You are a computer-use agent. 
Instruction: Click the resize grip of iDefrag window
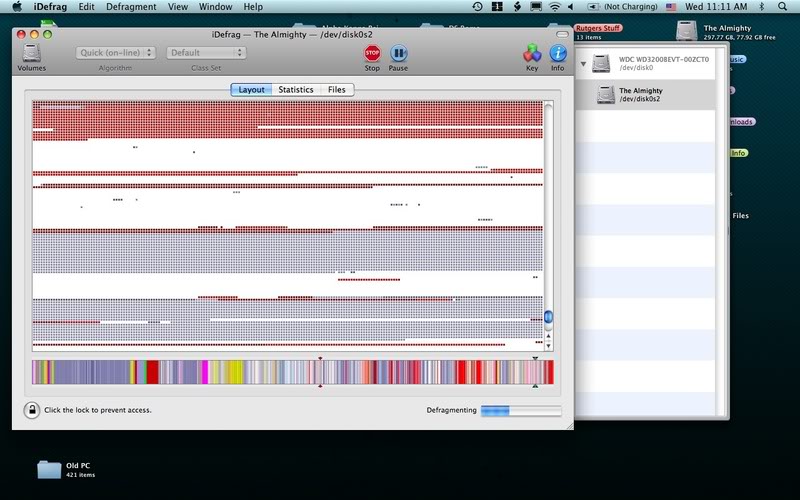point(569,425)
